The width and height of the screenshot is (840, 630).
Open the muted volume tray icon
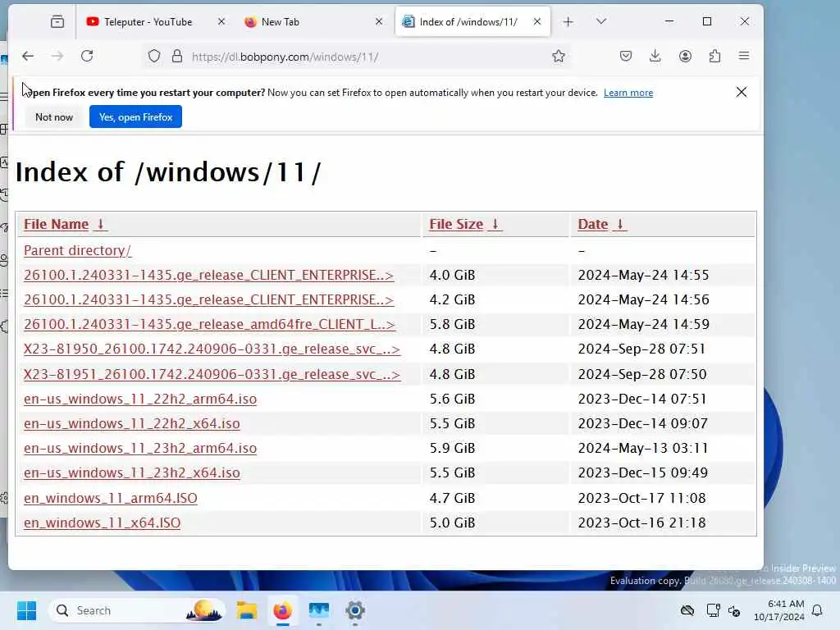734,610
